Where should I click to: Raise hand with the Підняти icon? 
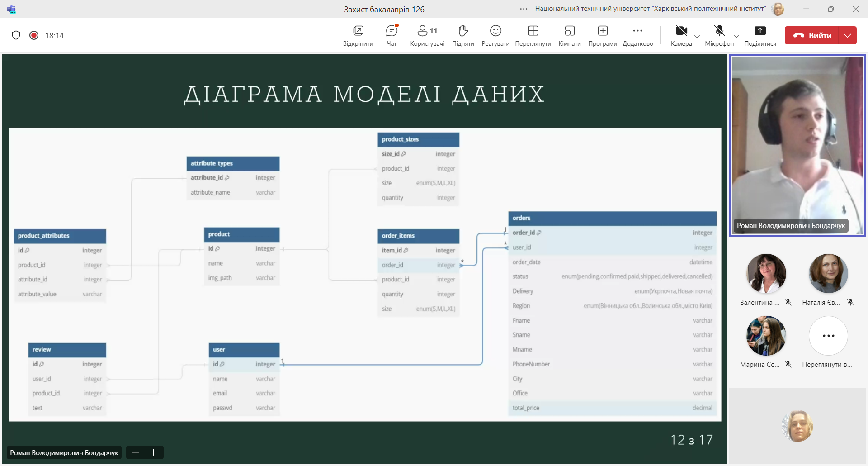click(x=463, y=35)
